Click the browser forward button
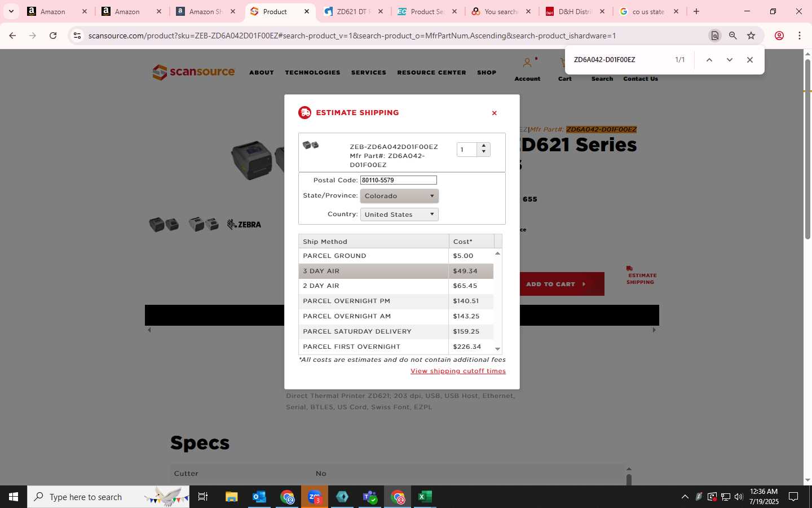 tap(33, 36)
